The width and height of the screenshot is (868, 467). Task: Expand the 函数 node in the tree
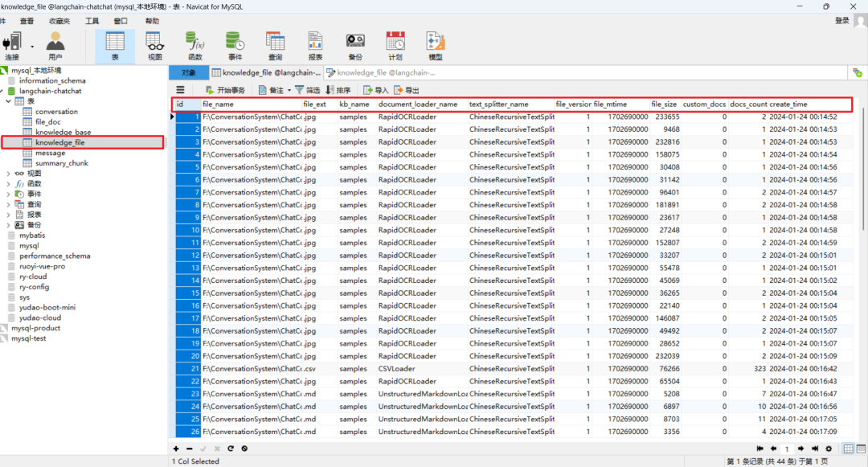pyautogui.click(x=8, y=184)
